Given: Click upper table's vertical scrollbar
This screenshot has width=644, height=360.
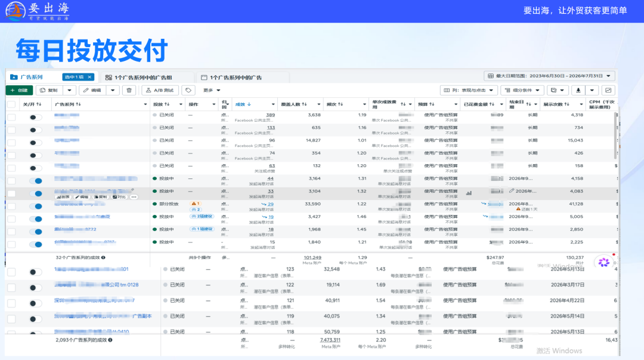Looking at the screenshot, I should click(x=615, y=136).
